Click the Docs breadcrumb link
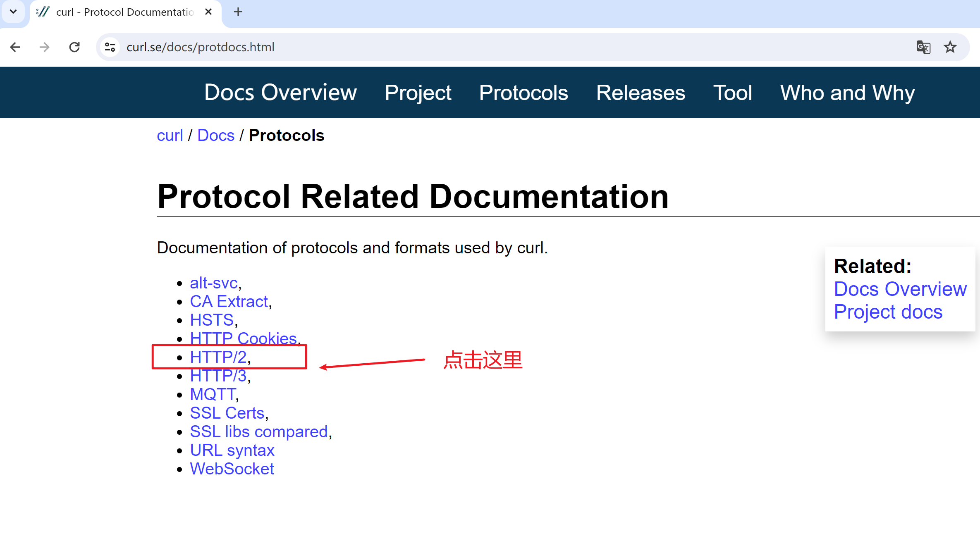Screen dimensions: 980x536 click(x=216, y=136)
